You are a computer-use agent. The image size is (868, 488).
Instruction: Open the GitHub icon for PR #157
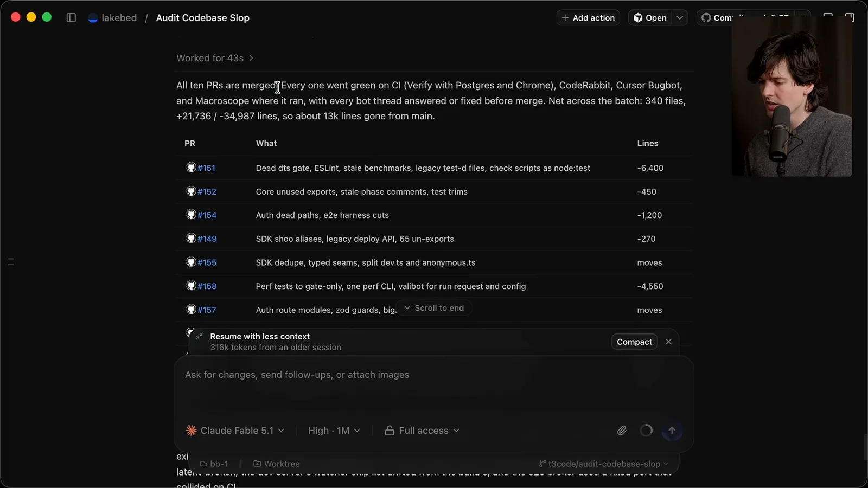point(191,310)
